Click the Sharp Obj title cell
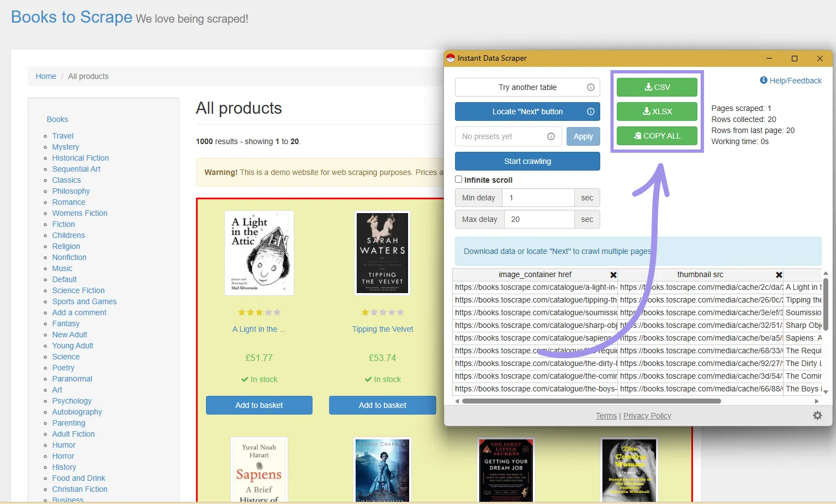Image resolution: width=836 pixels, height=504 pixels. (803, 325)
